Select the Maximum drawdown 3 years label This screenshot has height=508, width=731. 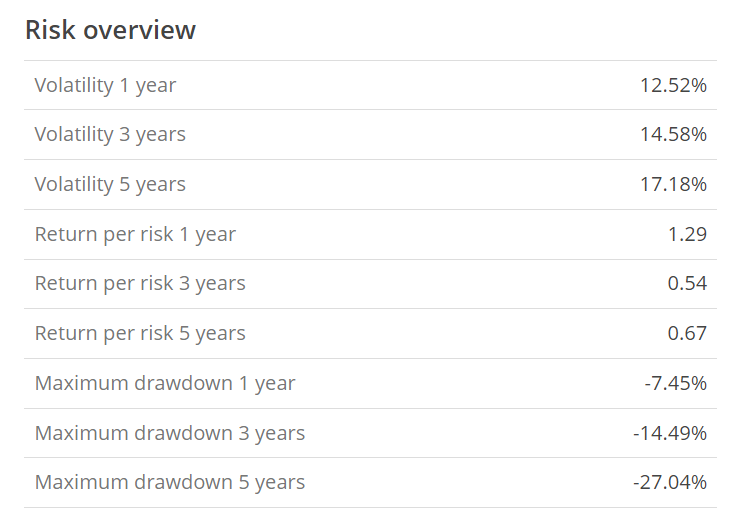coord(170,433)
